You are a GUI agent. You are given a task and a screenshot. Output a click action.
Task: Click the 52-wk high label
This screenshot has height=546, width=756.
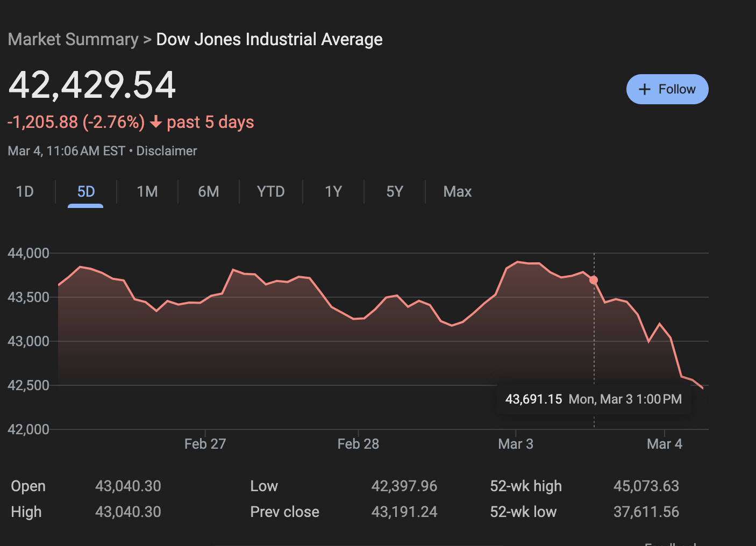(526, 486)
